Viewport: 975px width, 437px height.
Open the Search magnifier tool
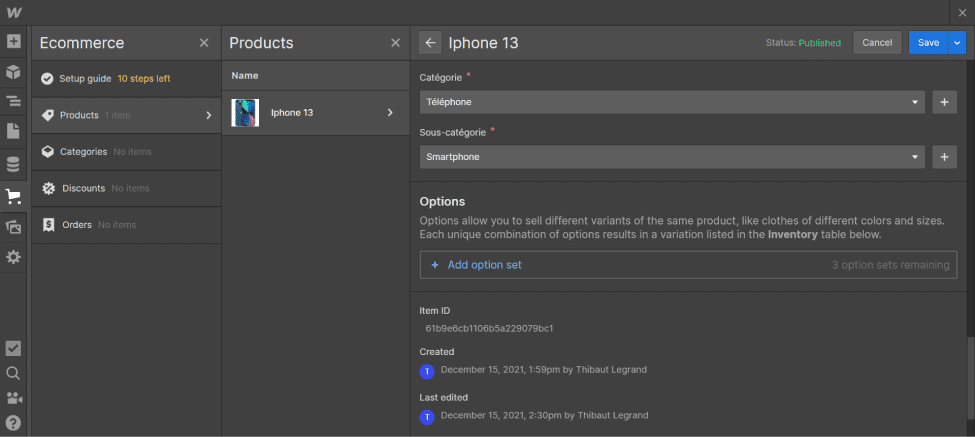click(x=13, y=373)
